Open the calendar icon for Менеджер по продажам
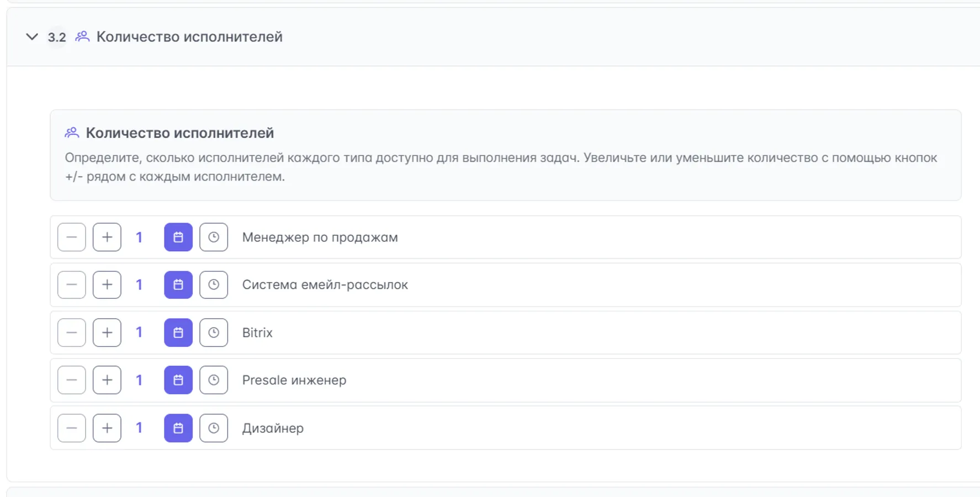This screenshot has width=980, height=497. 177,237
